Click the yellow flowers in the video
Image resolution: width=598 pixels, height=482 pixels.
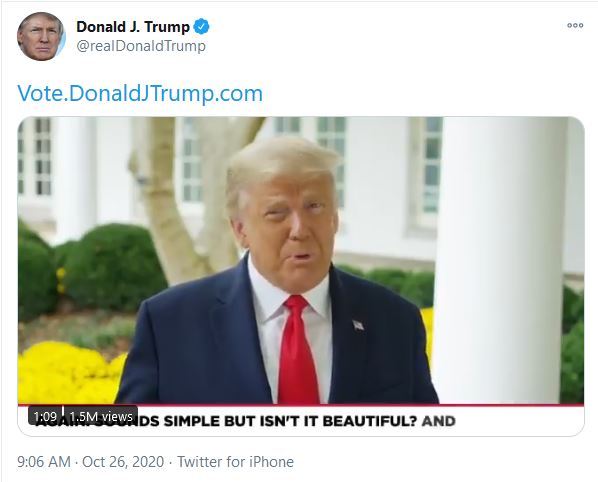pyautogui.click(x=69, y=372)
